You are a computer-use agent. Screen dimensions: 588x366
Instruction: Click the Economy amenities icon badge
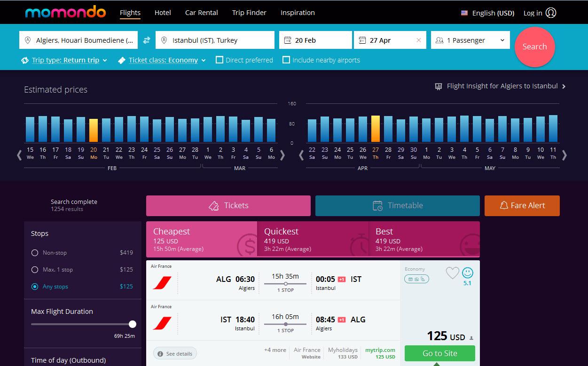tap(416, 279)
